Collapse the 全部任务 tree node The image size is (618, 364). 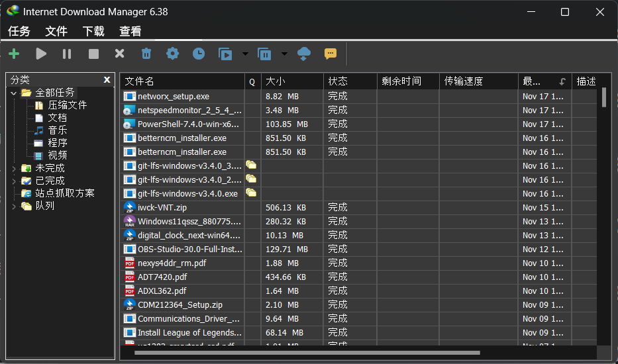14,93
